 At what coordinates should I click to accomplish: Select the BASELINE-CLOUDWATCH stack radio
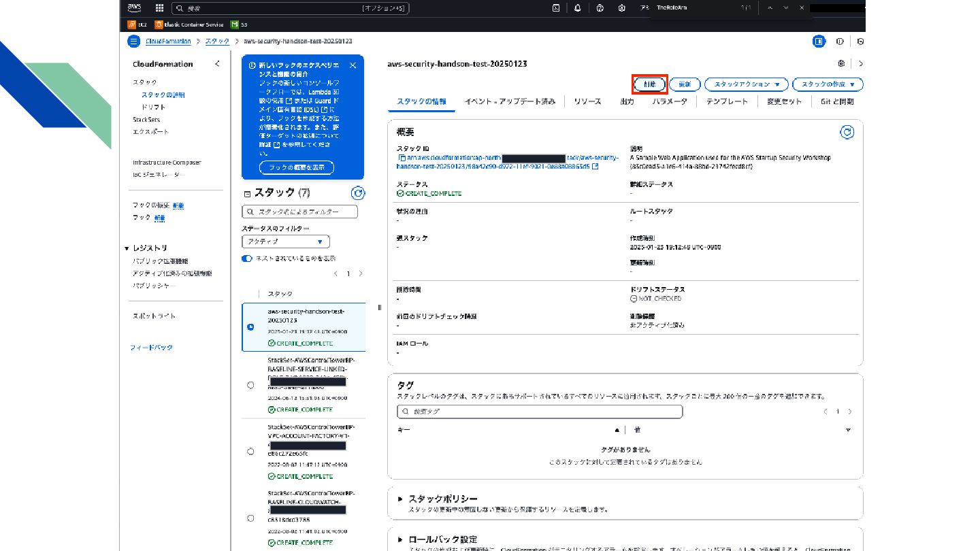pyautogui.click(x=250, y=518)
